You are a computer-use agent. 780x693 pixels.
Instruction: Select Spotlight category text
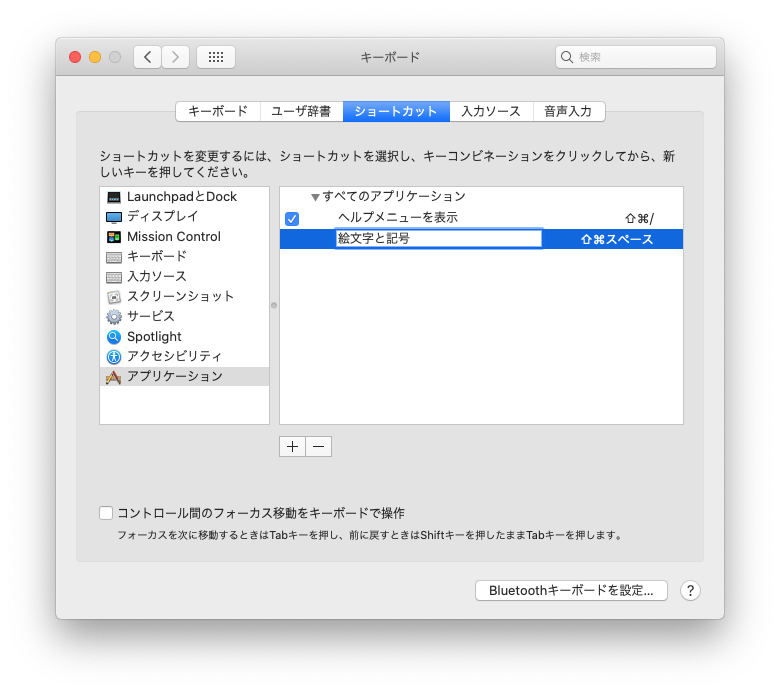pyautogui.click(x=154, y=337)
